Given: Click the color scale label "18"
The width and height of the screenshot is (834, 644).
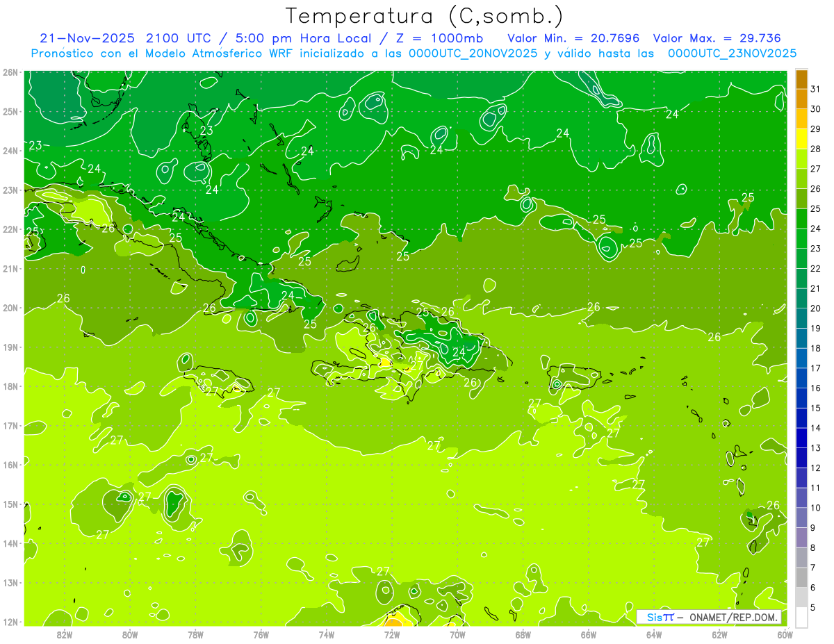Looking at the screenshot, I should click(x=815, y=348).
